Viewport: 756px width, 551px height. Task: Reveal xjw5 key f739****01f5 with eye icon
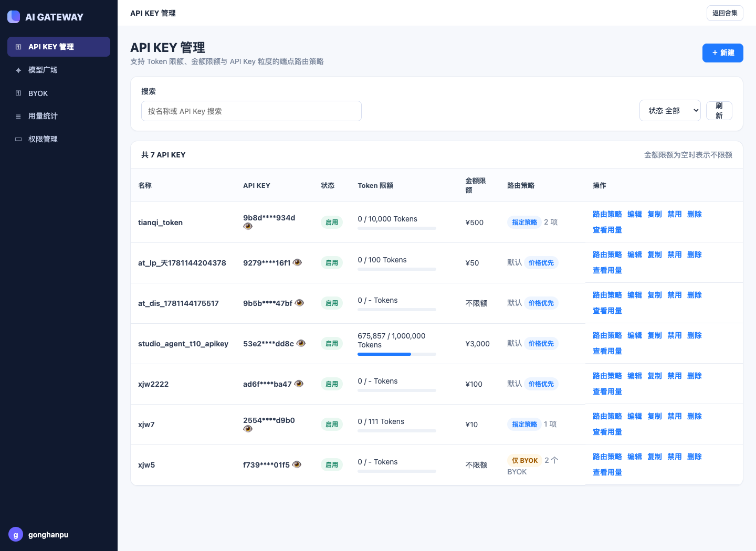pyautogui.click(x=297, y=464)
